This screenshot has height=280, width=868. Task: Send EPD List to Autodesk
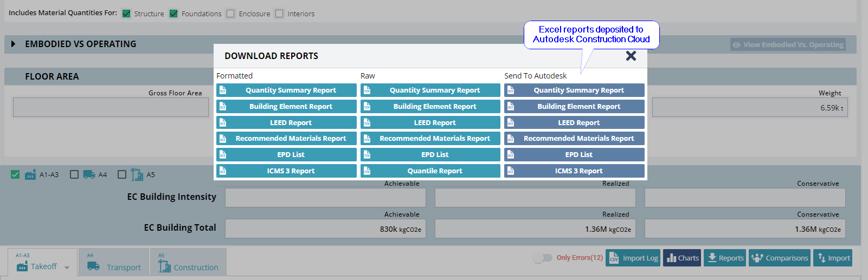tap(578, 155)
